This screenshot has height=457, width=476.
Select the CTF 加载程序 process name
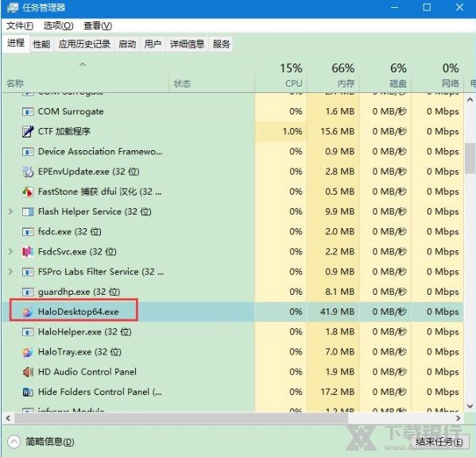[x=64, y=131]
